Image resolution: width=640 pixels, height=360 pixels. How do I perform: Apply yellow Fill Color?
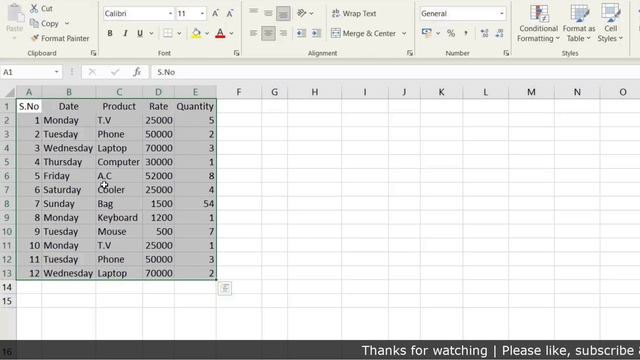(196, 33)
